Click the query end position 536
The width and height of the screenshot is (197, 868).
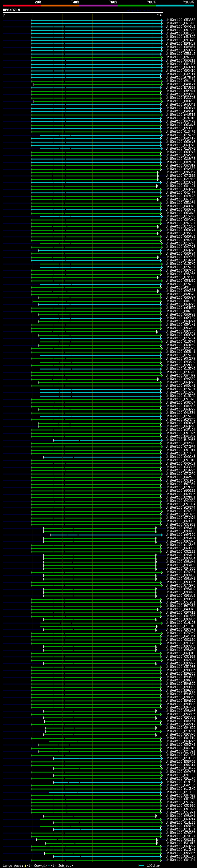pos(159,15)
